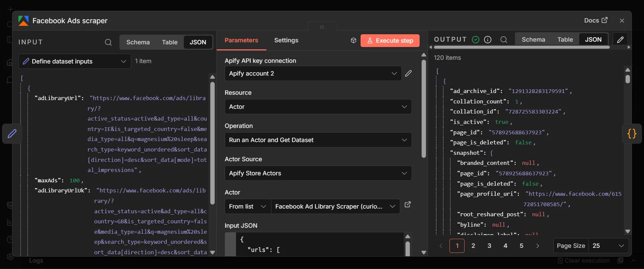Click "maxAds" value 100 in input

74,180
